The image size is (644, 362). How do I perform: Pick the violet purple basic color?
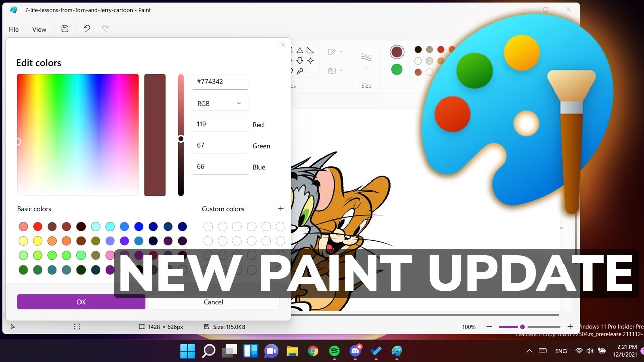click(124, 241)
